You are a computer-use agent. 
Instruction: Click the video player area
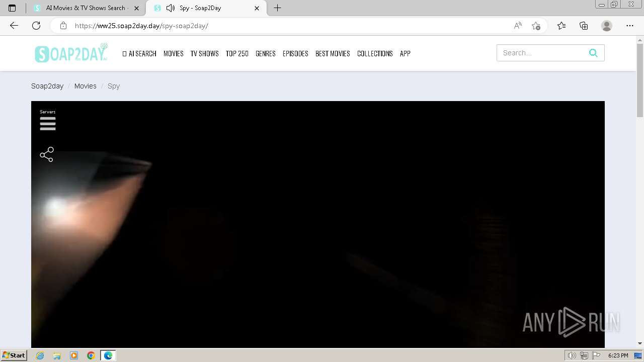coord(318,224)
